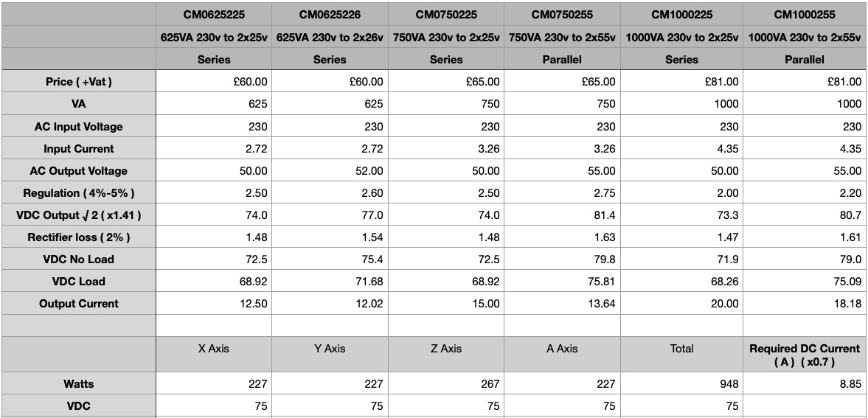Select the Required DC Current header cell
The image size is (868, 418).
tap(805, 355)
